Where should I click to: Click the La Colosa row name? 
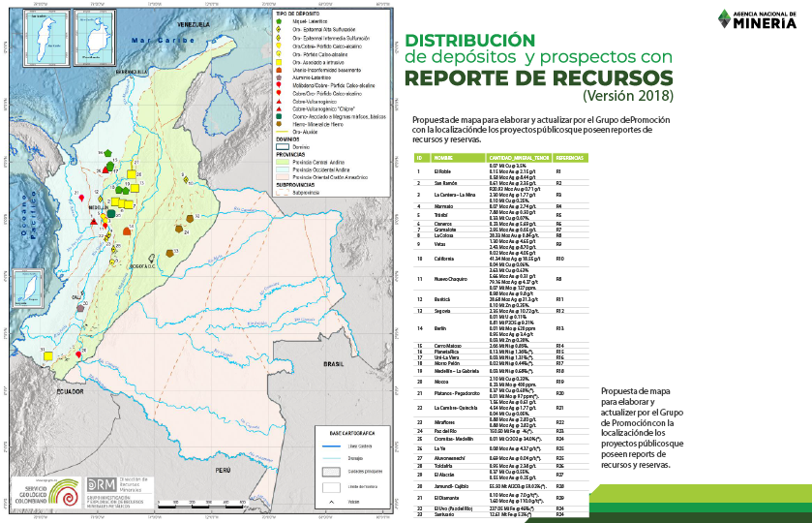(x=443, y=235)
